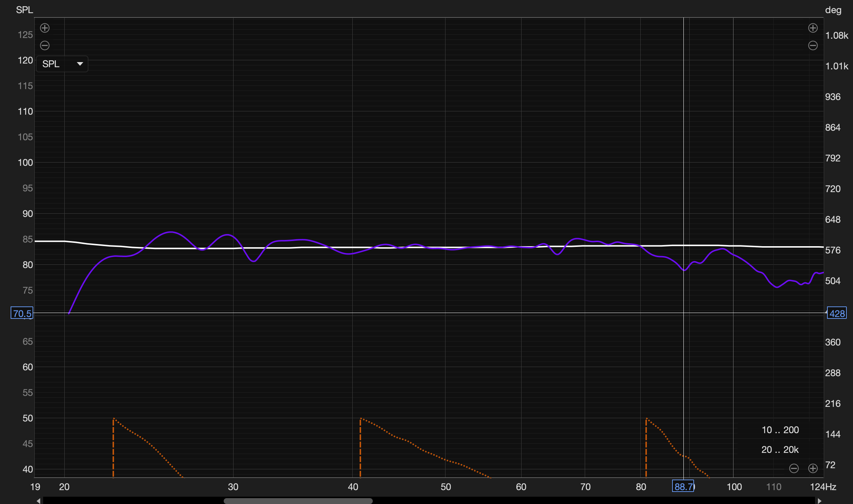Open the SPL axis type dropdown
This screenshot has height=504, width=853.
coord(62,64)
